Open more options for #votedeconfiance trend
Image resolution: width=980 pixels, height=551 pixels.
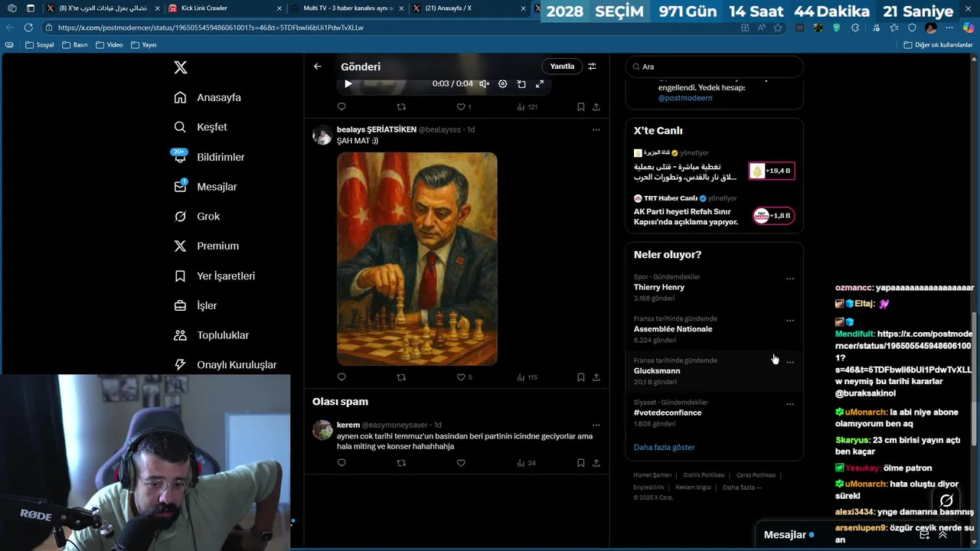coord(790,404)
